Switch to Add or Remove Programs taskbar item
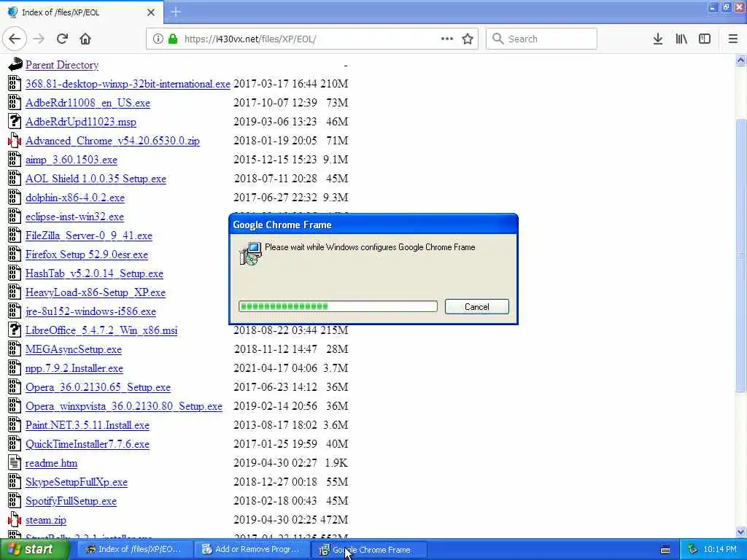This screenshot has width=747, height=560. pyautogui.click(x=251, y=550)
